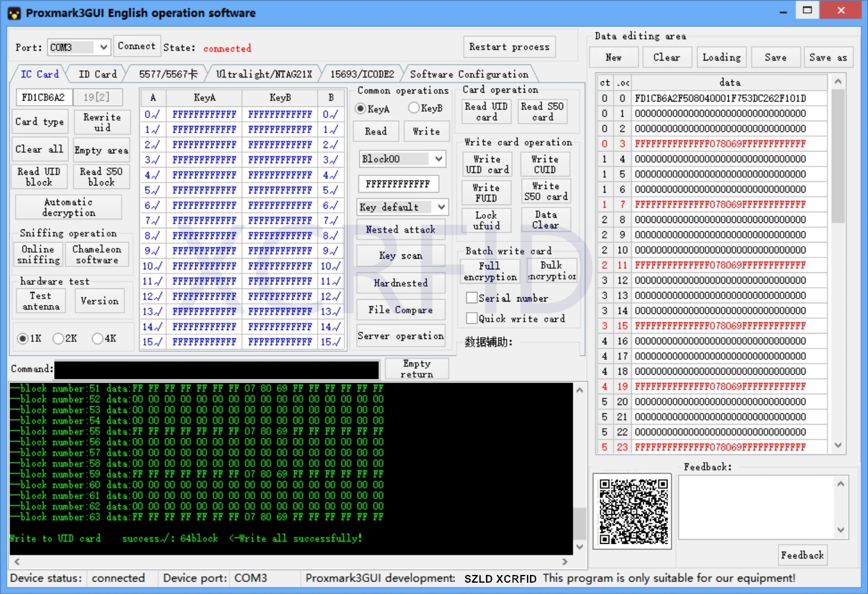Select the 4K card size option
The width and height of the screenshot is (868, 594).
tap(97, 338)
